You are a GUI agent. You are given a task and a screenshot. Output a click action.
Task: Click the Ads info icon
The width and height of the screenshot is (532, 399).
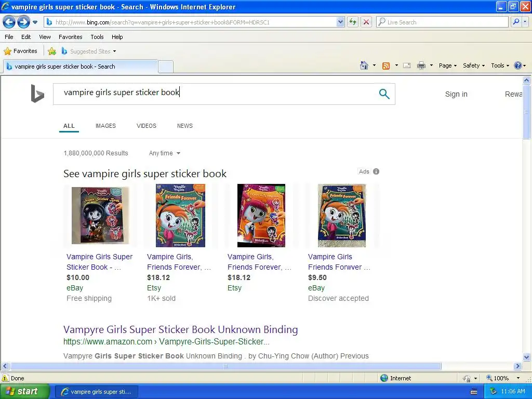click(376, 171)
